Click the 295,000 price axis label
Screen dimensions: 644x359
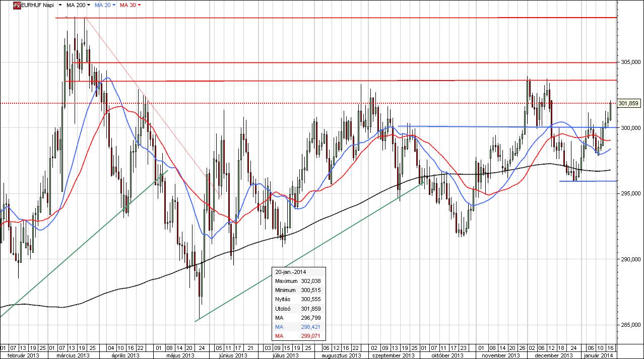630,193
